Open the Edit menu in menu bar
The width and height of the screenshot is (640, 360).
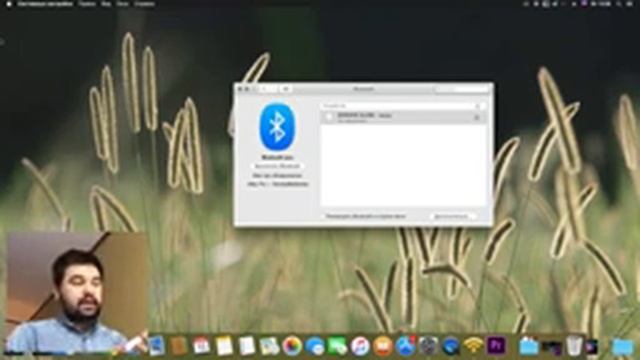pyautogui.click(x=87, y=4)
